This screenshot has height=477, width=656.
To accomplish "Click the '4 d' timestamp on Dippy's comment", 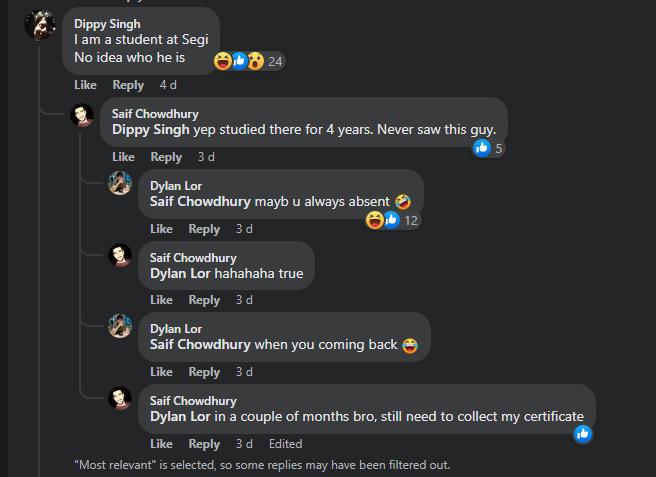I will click(168, 85).
